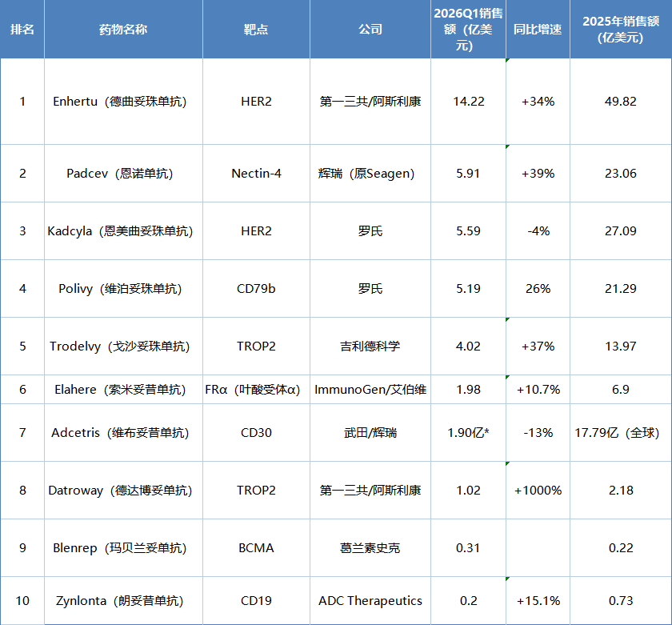The width and height of the screenshot is (672, 625).
Task: Click the 2.18 annual sales cell
Action: [621, 491]
